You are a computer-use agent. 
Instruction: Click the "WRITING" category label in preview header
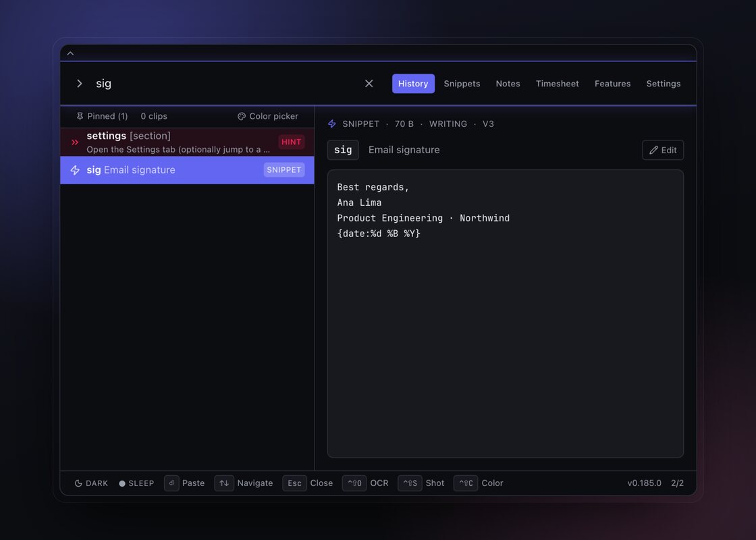tap(448, 124)
